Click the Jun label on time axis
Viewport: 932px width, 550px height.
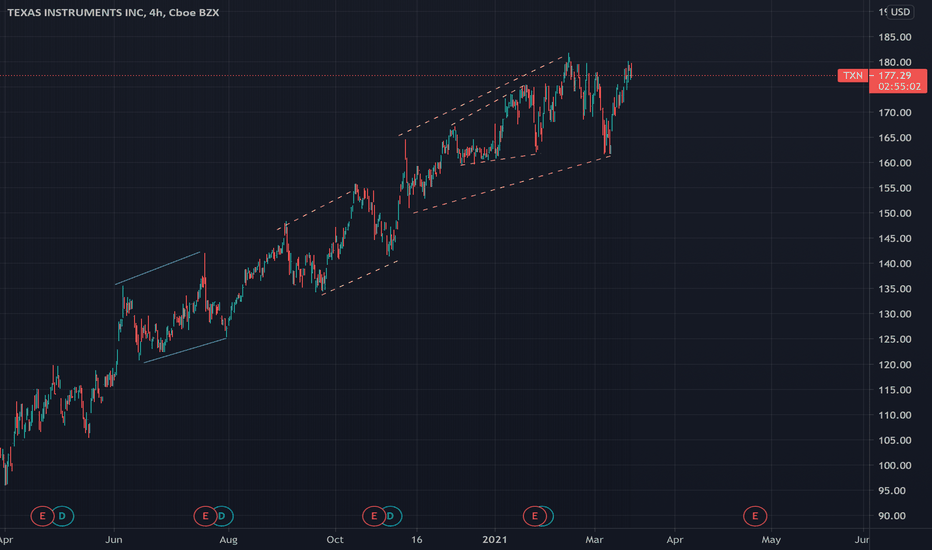click(x=114, y=540)
